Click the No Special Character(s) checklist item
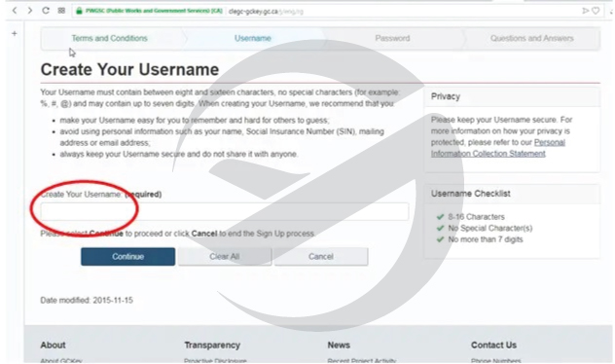The height and width of the screenshot is (364, 615). [x=485, y=229]
